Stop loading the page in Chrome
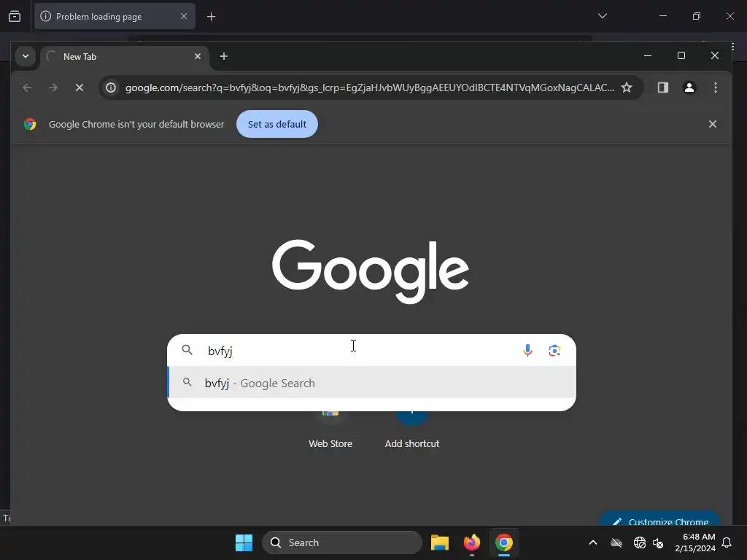747x560 pixels. (80, 87)
